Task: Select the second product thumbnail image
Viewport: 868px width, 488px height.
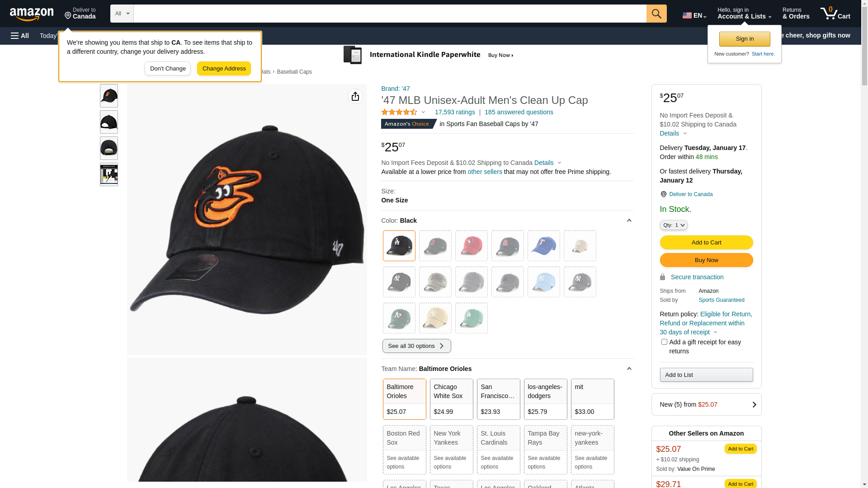Action: tap(109, 122)
